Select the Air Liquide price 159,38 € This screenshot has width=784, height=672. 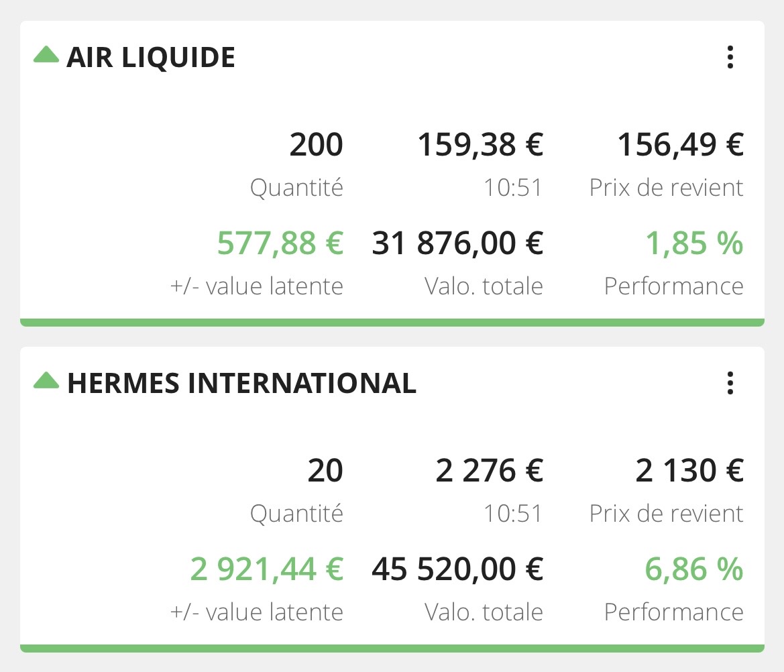480,145
